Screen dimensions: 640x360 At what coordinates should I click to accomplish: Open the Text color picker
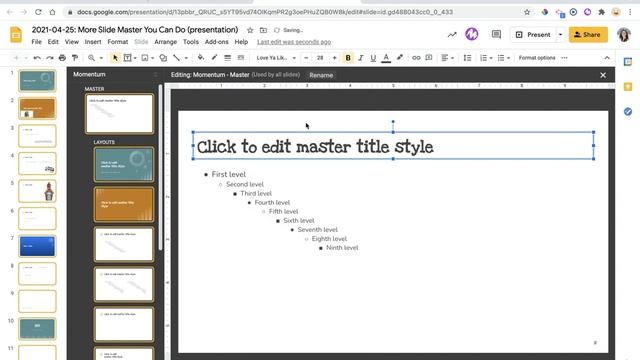386,58
